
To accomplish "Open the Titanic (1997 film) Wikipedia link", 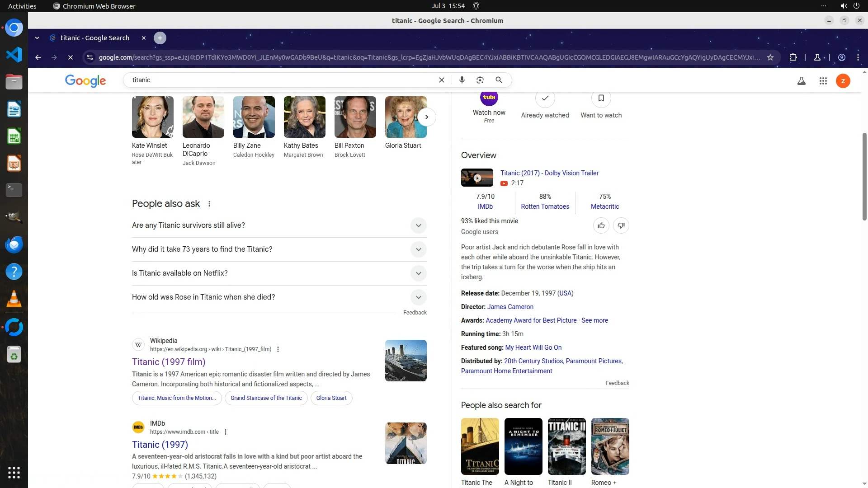I will [169, 362].
